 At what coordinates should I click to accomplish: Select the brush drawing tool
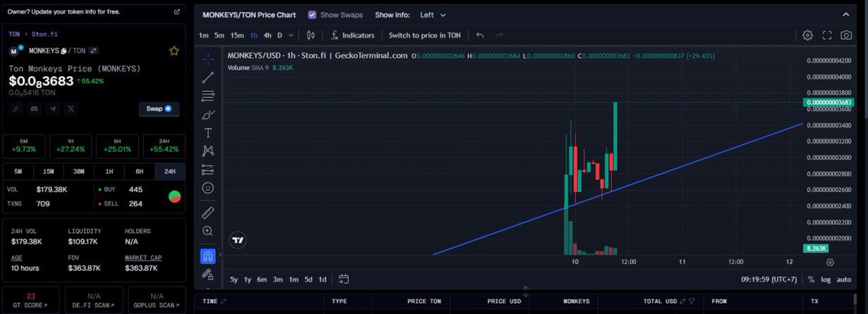pyautogui.click(x=208, y=114)
